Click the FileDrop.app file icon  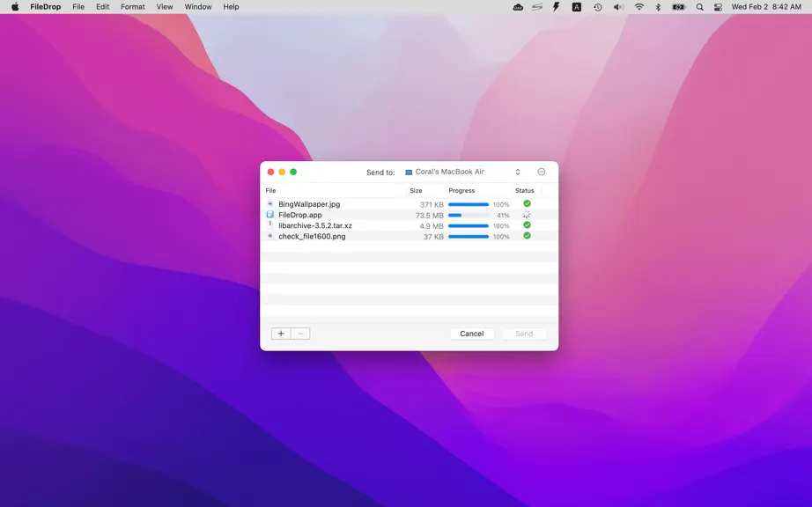pos(269,214)
